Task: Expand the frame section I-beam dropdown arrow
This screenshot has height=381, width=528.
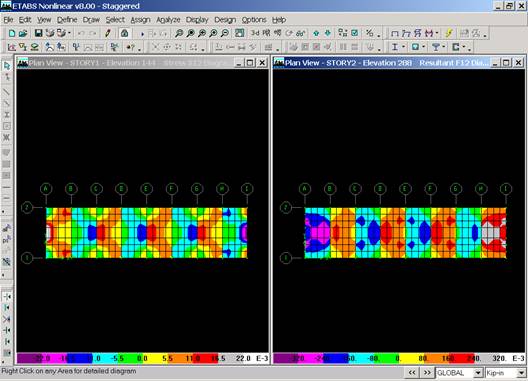Action: click(404, 47)
